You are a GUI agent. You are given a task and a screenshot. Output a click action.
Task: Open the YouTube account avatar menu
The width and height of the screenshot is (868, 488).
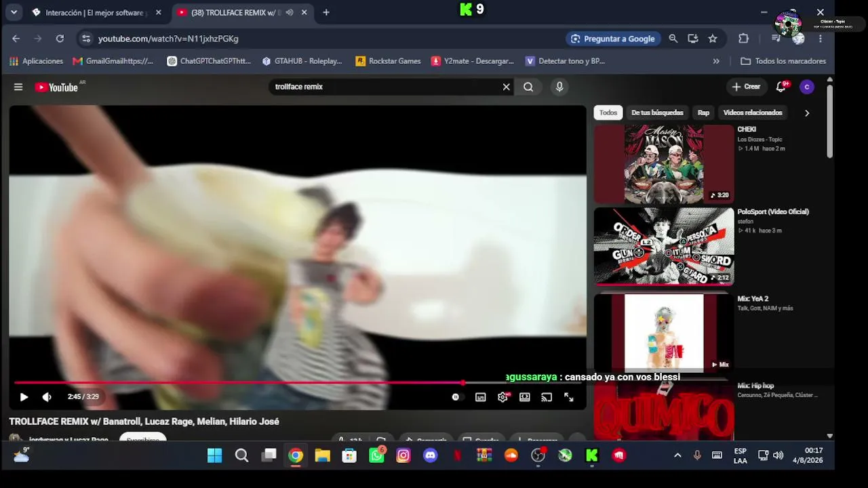(806, 87)
